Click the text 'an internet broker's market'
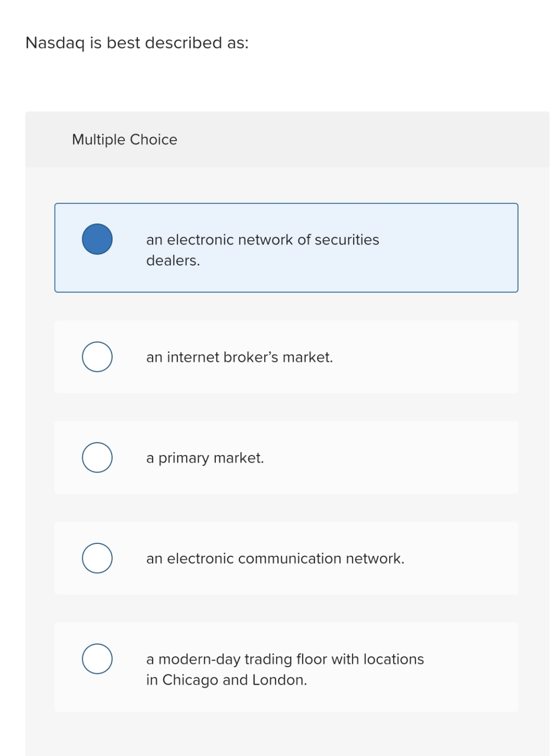This screenshot has height=756, width=555. click(239, 356)
